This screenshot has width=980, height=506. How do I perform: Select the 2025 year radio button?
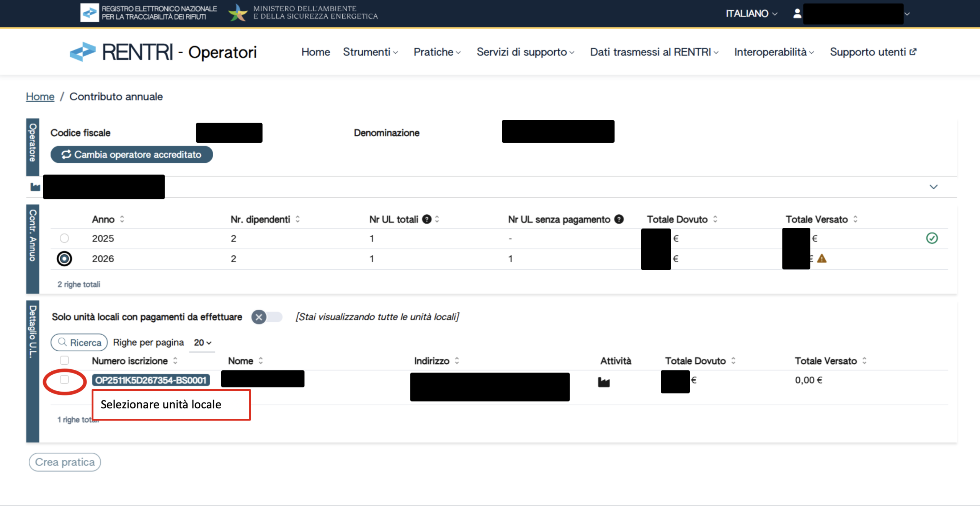pyautogui.click(x=64, y=238)
